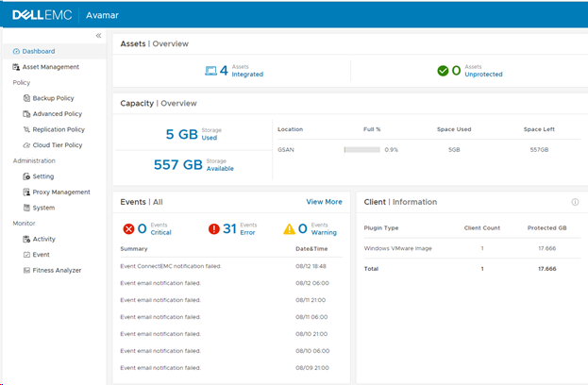
Task: Click the Cloud Tier Policy icon
Action: click(x=25, y=145)
